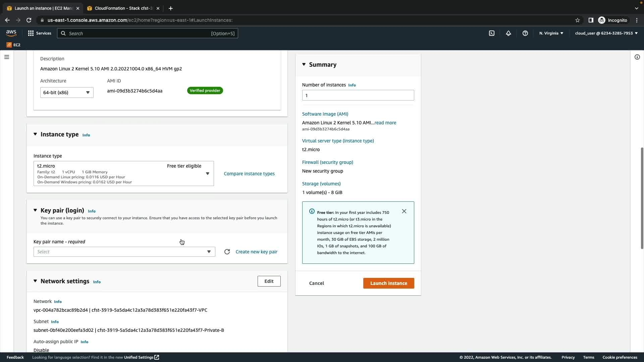Open the CloudShell terminal icon

[x=492, y=33]
